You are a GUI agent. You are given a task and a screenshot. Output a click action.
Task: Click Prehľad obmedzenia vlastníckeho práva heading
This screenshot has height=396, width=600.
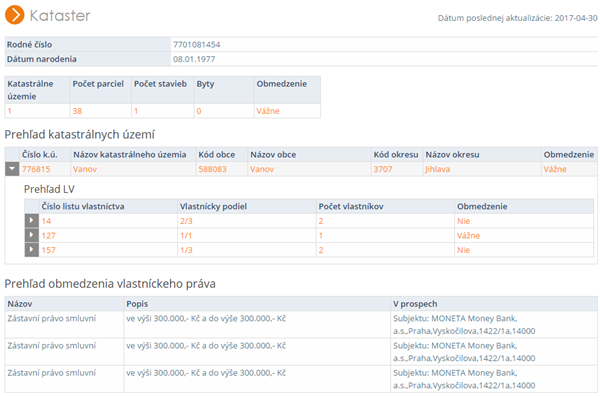(x=110, y=284)
